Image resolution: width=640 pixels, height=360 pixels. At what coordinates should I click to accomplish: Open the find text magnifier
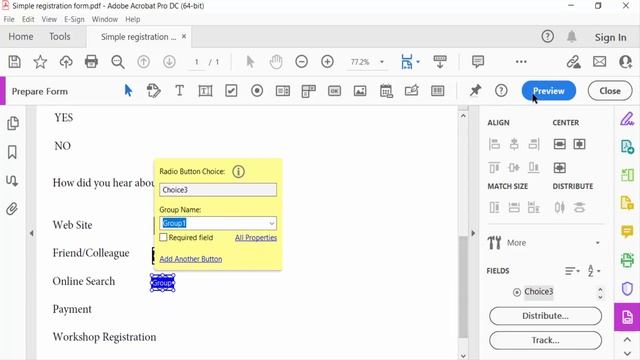coord(118,62)
